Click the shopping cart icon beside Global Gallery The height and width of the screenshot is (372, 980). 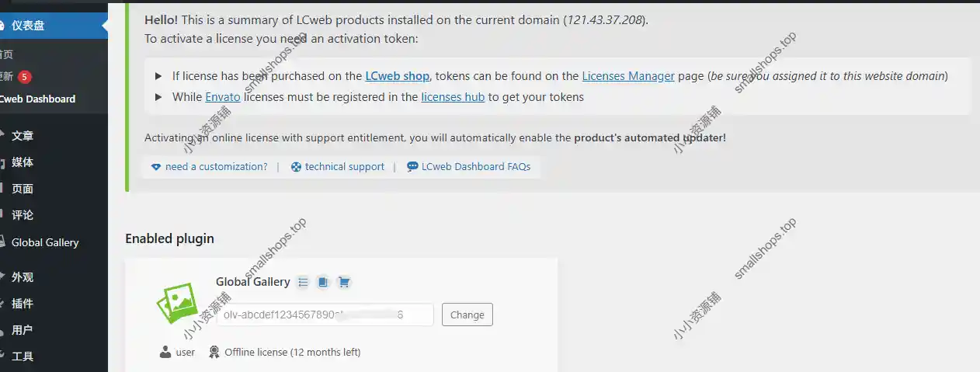344,282
